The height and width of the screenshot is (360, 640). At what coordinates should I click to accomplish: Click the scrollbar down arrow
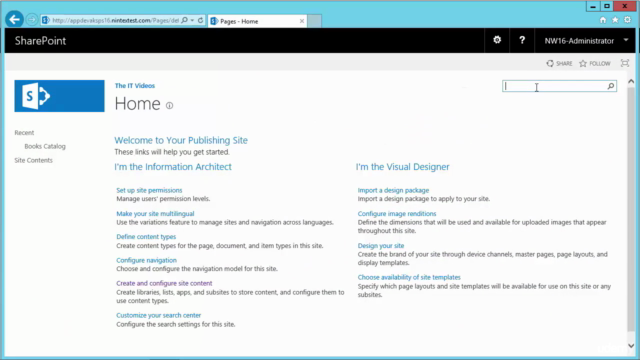631,346
